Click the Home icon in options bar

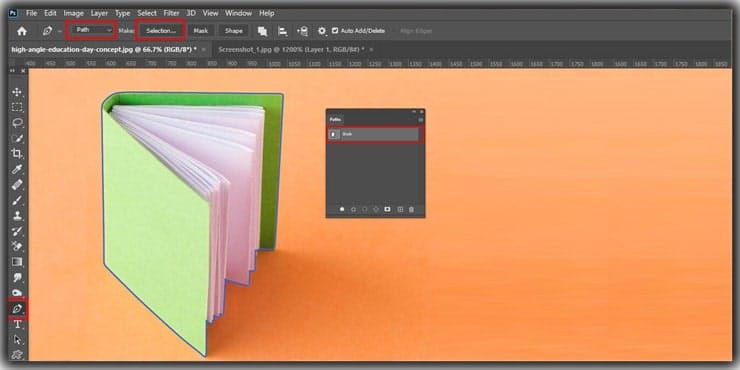tap(22, 31)
